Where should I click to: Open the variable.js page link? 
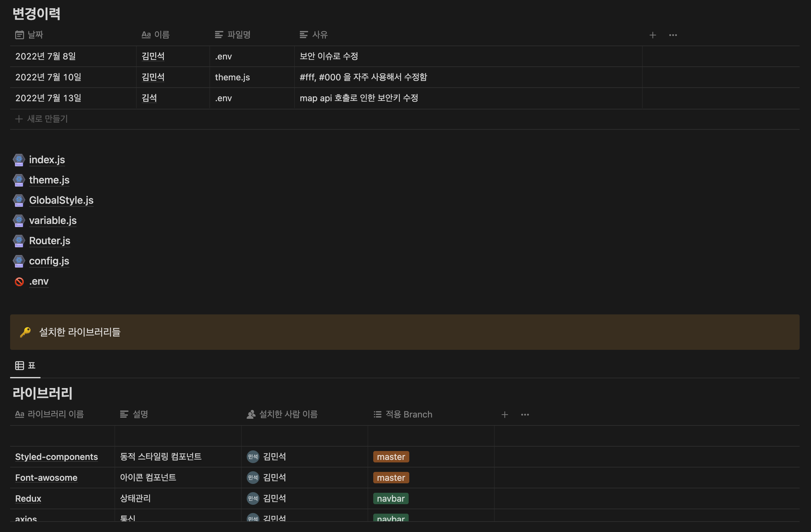pos(53,220)
